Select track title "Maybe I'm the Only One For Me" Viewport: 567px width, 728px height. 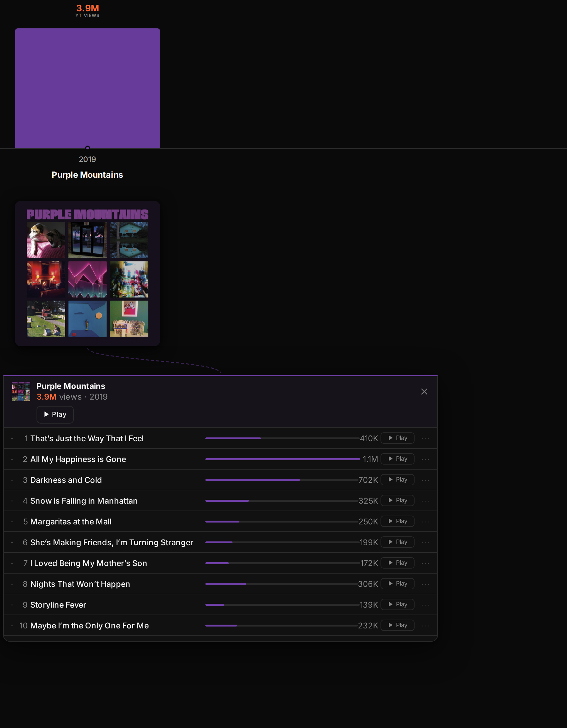pyautogui.click(x=89, y=625)
